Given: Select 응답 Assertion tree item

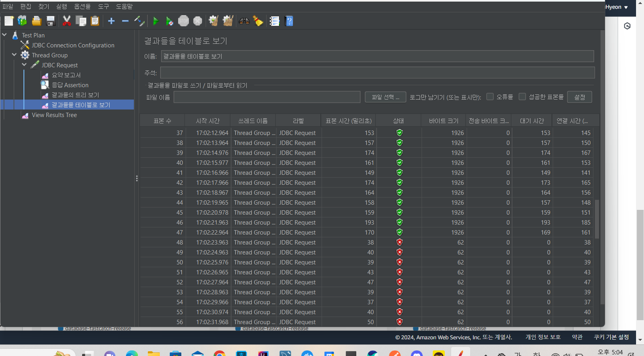Looking at the screenshot, I should pyautogui.click(x=70, y=85).
